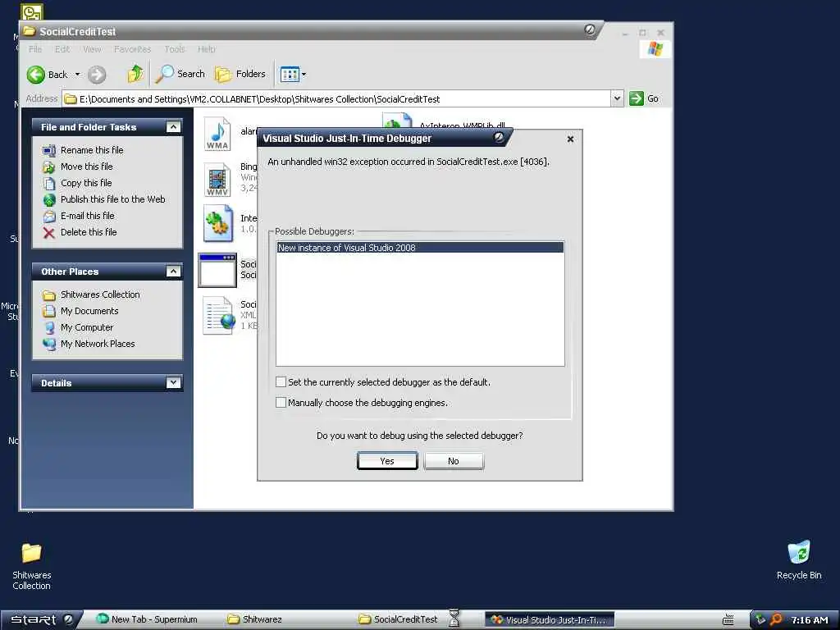The image size is (840, 630).
Task: Open the Help menu
Action: [x=206, y=49]
